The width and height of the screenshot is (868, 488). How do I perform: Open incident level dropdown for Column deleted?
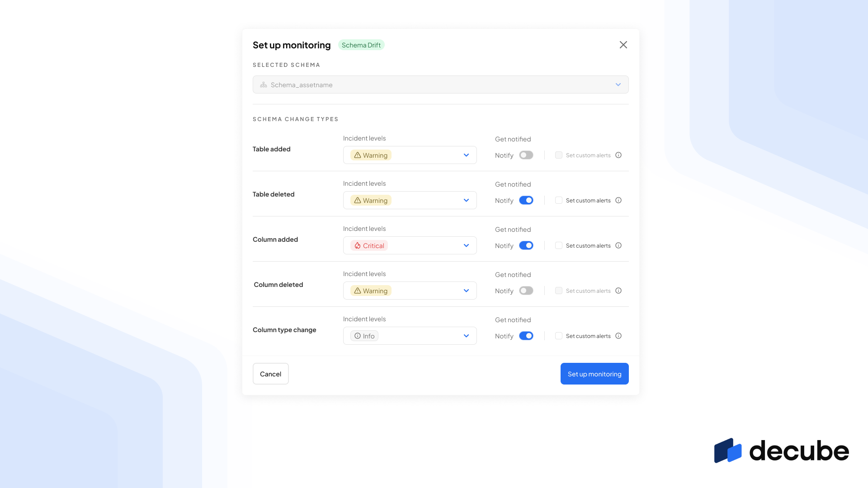pyautogui.click(x=410, y=291)
